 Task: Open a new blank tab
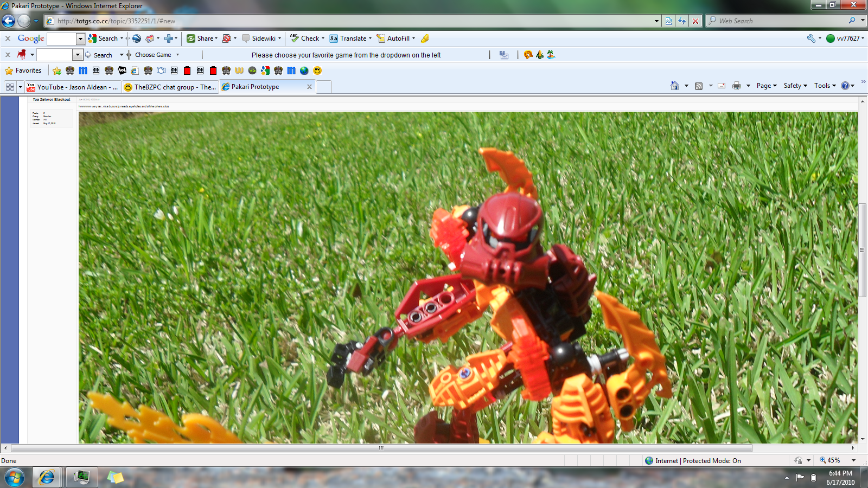point(324,87)
